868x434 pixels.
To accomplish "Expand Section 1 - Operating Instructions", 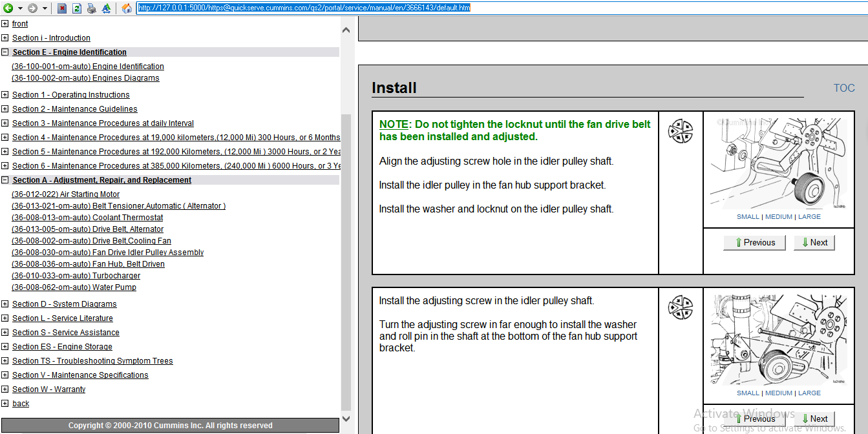I will click(5, 95).
